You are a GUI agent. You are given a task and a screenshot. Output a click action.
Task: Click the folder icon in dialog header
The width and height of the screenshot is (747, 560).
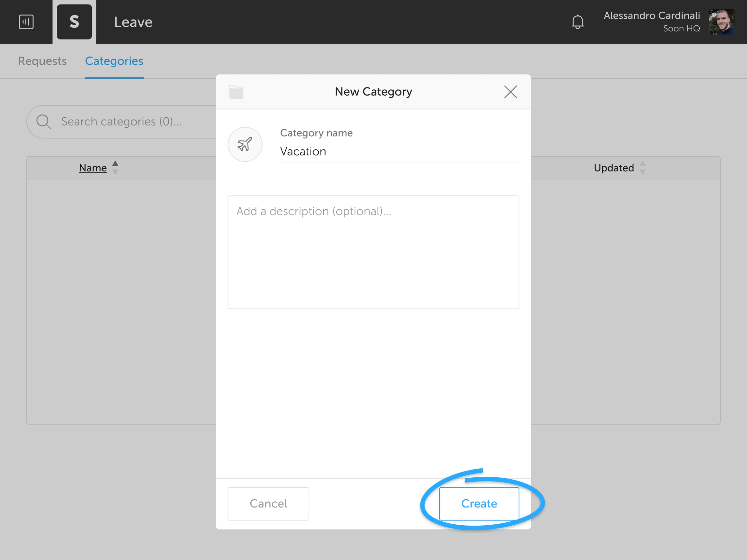point(236,92)
